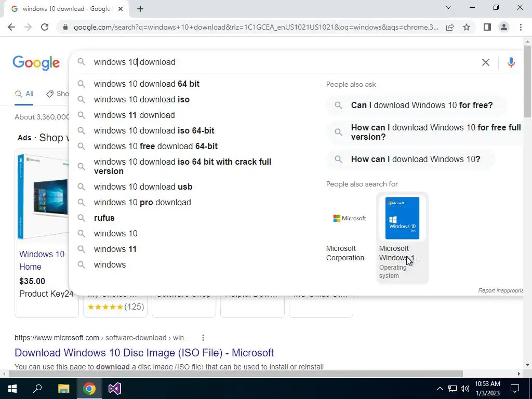Click the Share this page icon
Viewport: 532px width, 399px height.
[450, 27]
